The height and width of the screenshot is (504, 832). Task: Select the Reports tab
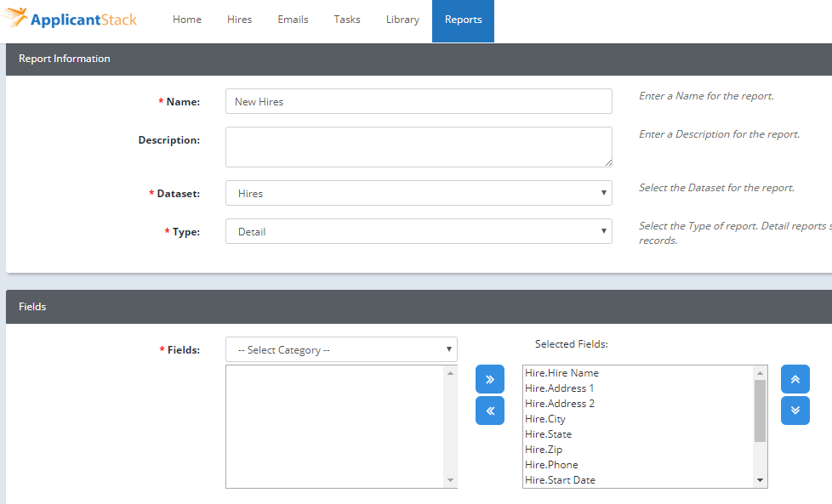(x=464, y=20)
